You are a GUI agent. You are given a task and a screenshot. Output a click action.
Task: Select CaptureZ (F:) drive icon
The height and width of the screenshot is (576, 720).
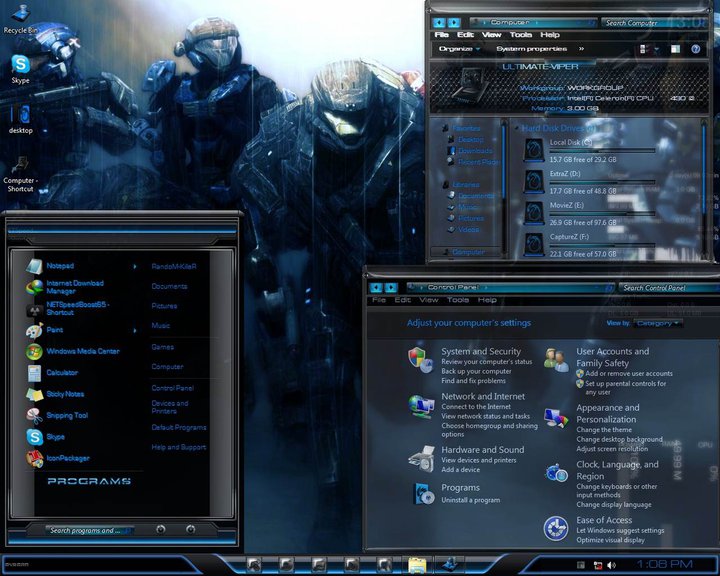coord(534,244)
